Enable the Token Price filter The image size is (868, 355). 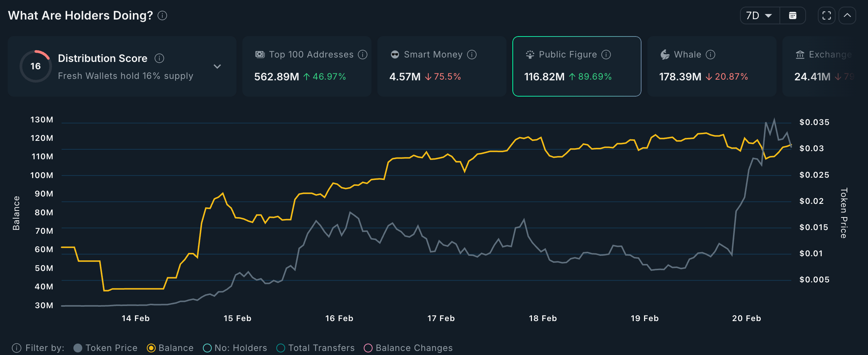(x=77, y=348)
